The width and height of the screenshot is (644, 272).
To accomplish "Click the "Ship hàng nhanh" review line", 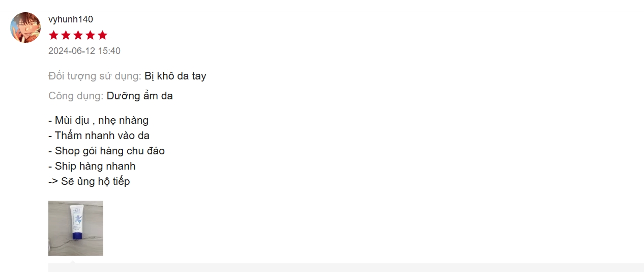I will [x=92, y=166].
